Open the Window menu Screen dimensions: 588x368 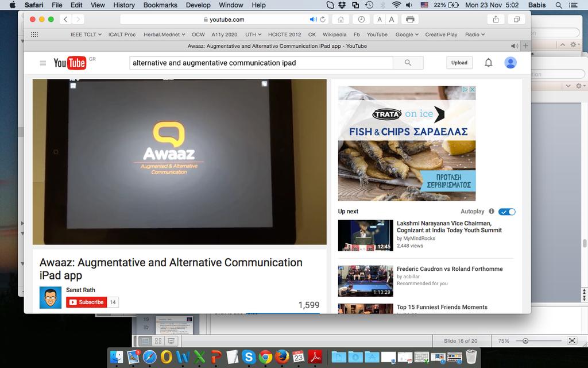point(231,5)
